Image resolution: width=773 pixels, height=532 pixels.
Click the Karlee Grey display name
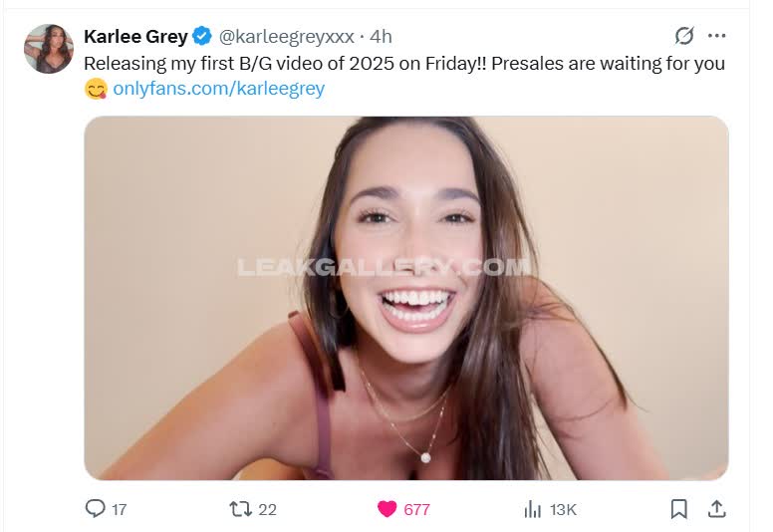click(135, 37)
